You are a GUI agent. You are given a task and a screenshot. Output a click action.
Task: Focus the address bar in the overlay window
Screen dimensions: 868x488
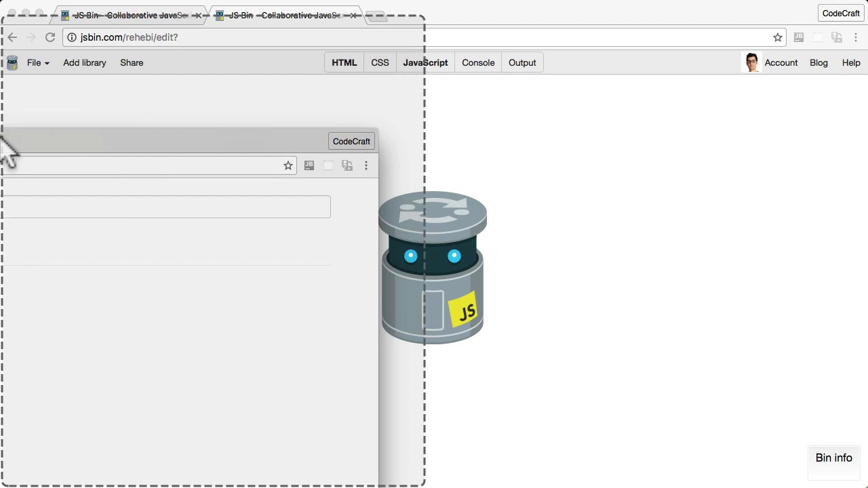(x=148, y=165)
